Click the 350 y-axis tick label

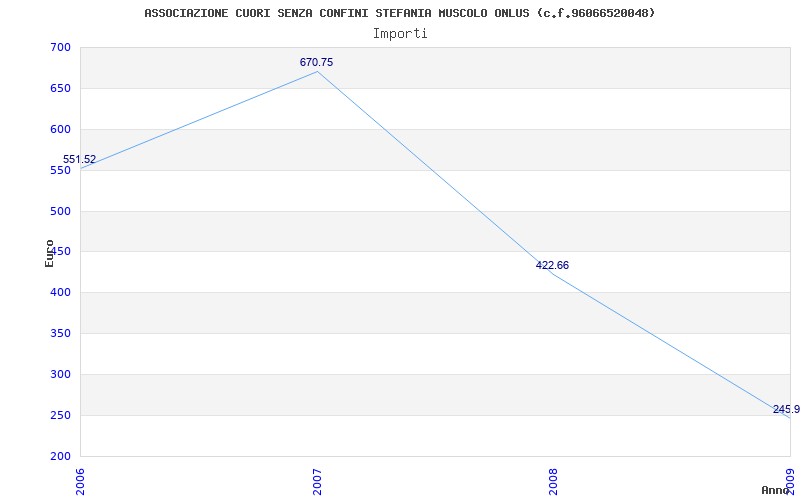pyautogui.click(x=60, y=333)
